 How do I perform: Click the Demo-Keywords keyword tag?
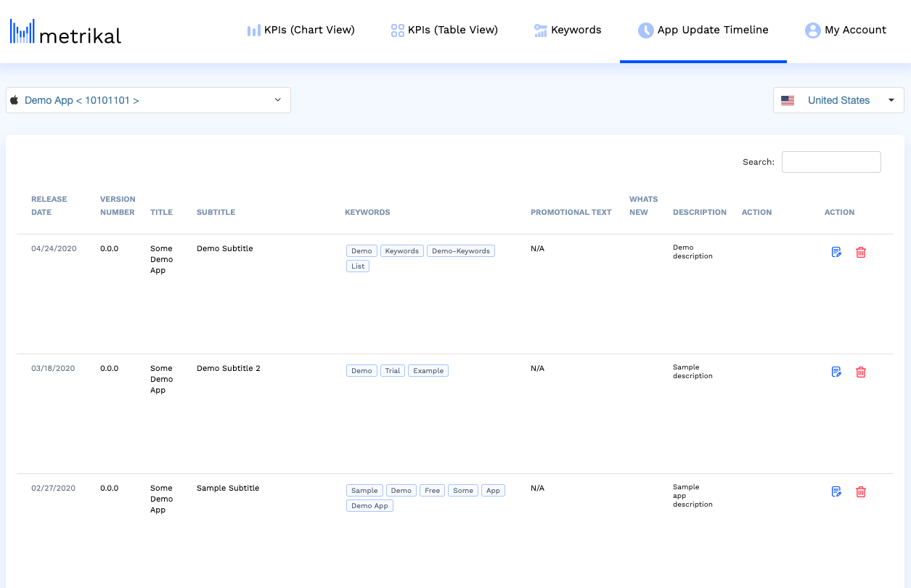tap(461, 251)
